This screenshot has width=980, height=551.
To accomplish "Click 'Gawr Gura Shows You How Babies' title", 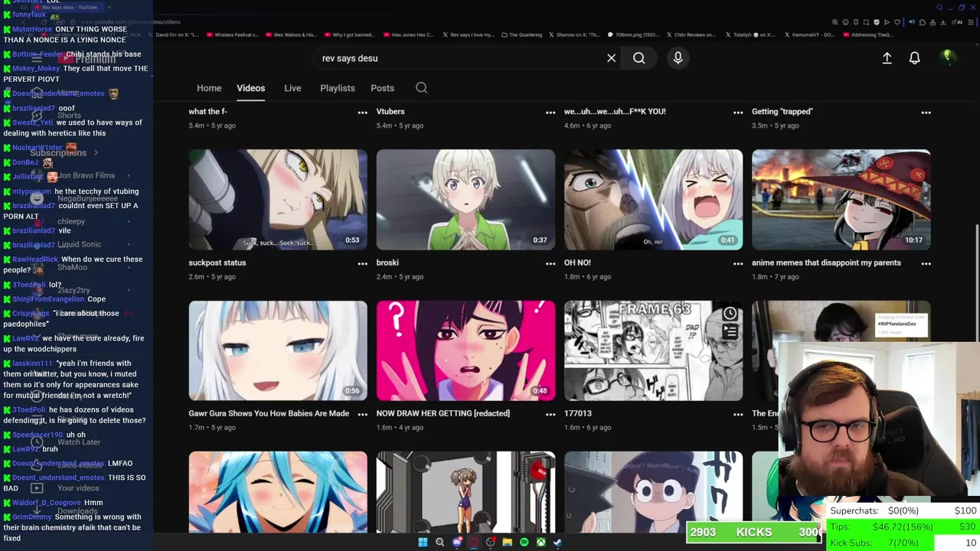I will point(269,413).
